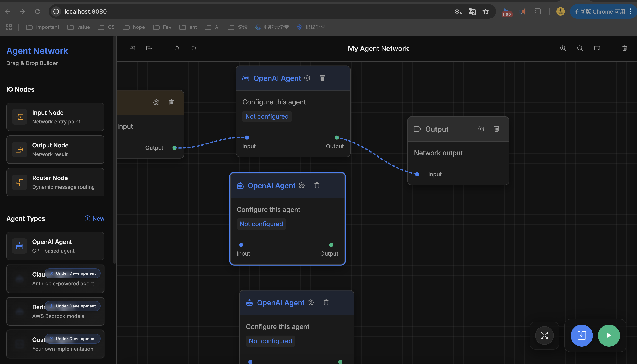Click the undo icon in canvas toolbar
The height and width of the screenshot is (364, 637).
coord(177,48)
